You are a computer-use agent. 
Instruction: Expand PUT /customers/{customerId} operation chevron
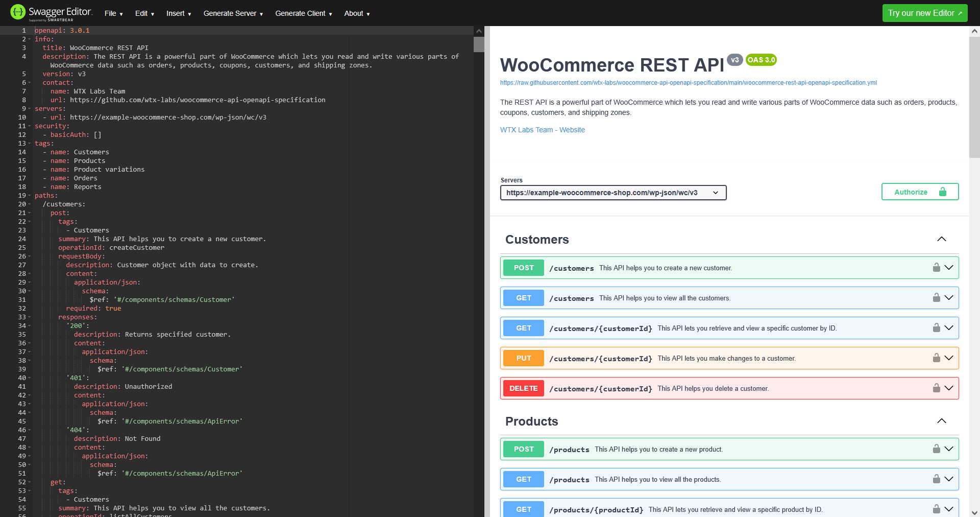[x=949, y=358]
